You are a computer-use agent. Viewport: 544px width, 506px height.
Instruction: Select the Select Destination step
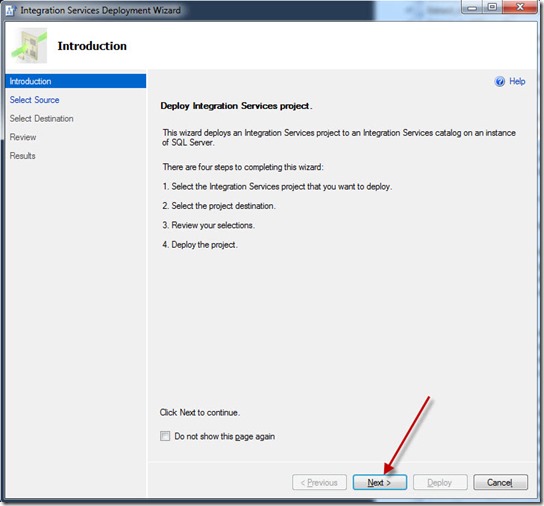pos(42,119)
